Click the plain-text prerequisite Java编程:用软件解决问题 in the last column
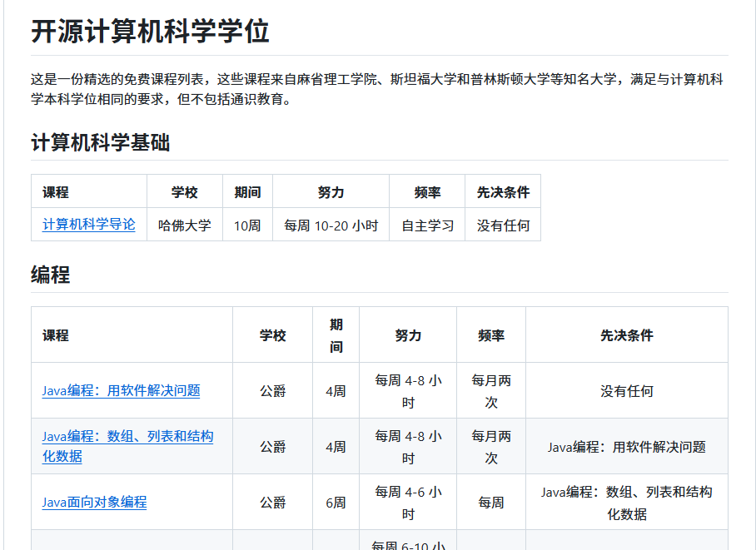This screenshot has width=756, height=550. pyautogui.click(x=627, y=447)
